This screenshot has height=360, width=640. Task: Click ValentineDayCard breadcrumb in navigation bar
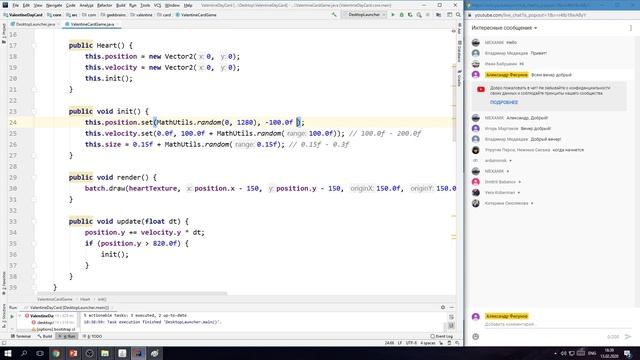pyautogui.click(x=23, y=15)
